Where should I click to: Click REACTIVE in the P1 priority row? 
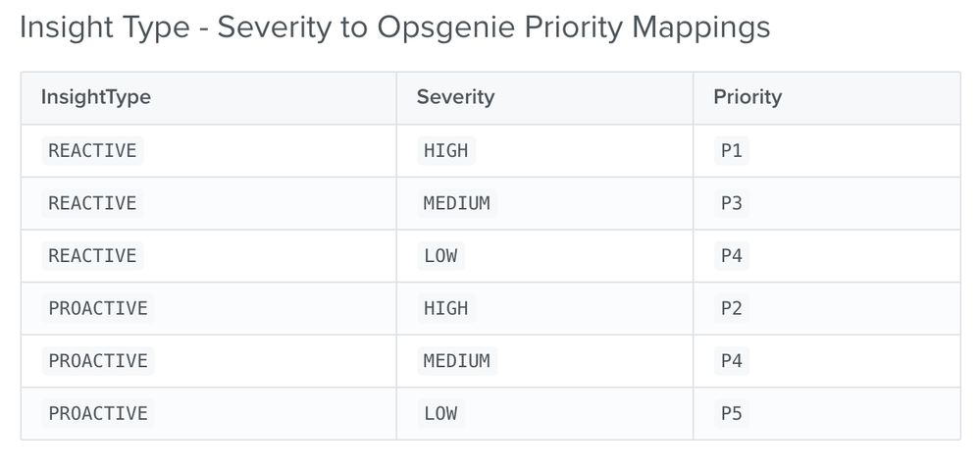(x=92, y=151)
